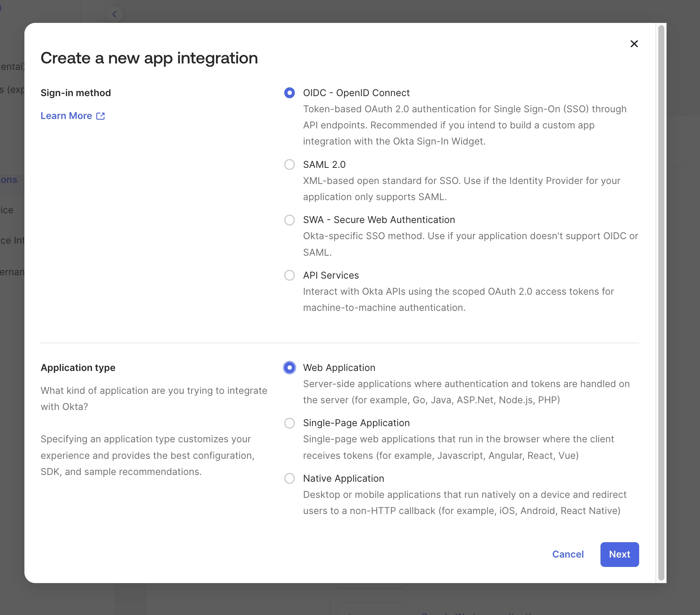
Task: Collapse sidebar using back chevron behind dialog
Action: click(115, 14)
